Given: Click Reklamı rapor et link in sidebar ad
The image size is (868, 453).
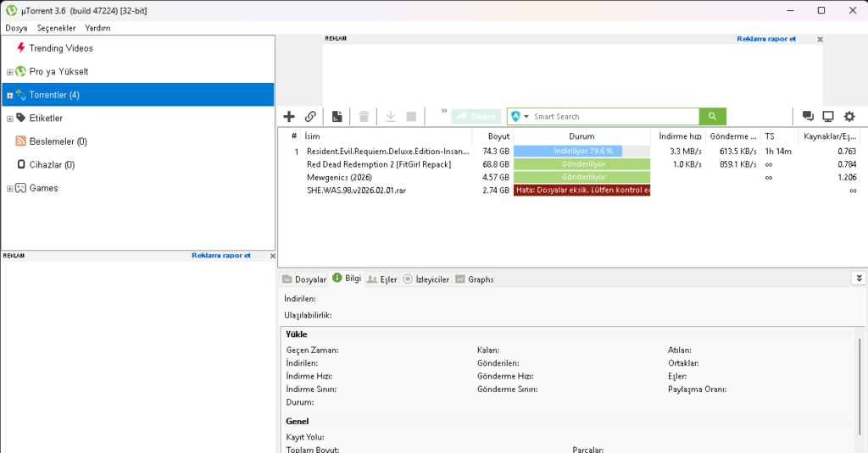Looking at the screenshot, I should [221, 256].
